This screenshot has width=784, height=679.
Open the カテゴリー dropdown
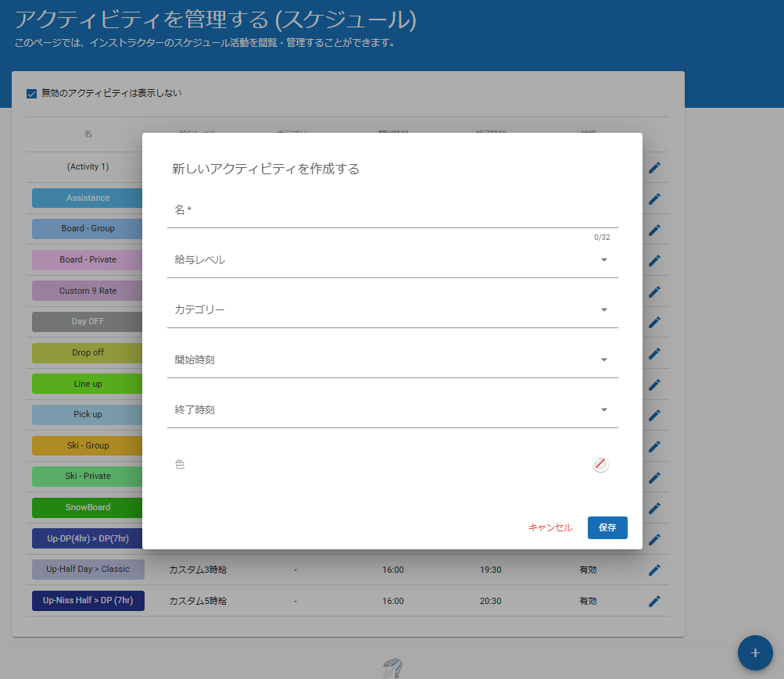392,310
